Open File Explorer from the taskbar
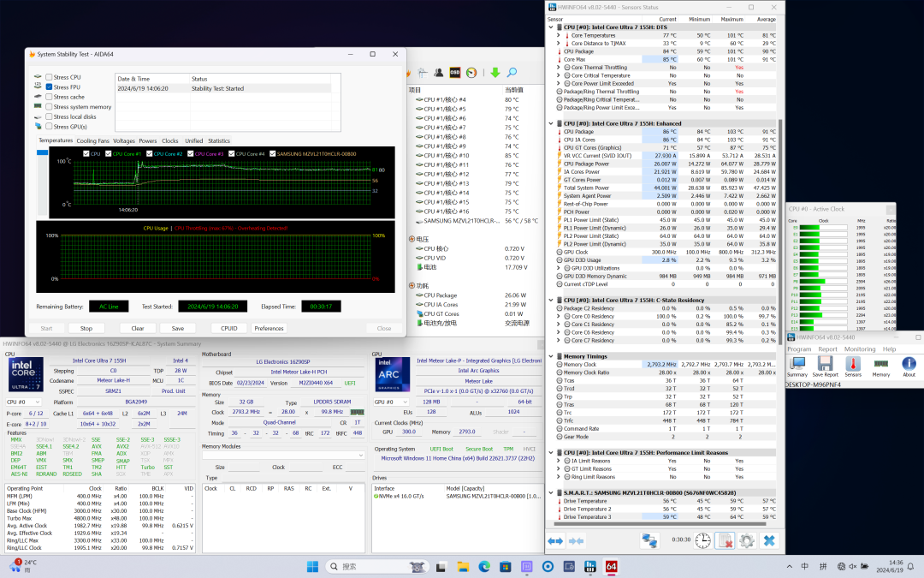The image size is (924, 578). pos(463,567)
